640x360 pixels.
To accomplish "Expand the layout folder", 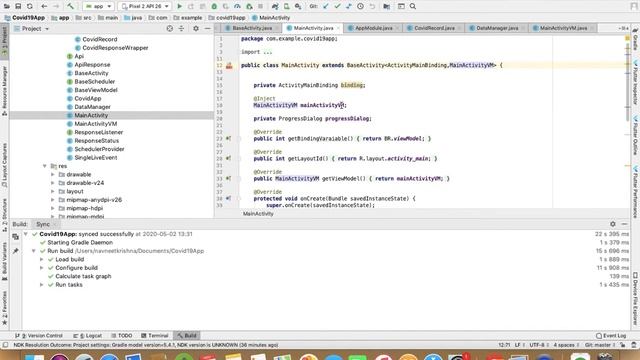I will click(53, 191).
